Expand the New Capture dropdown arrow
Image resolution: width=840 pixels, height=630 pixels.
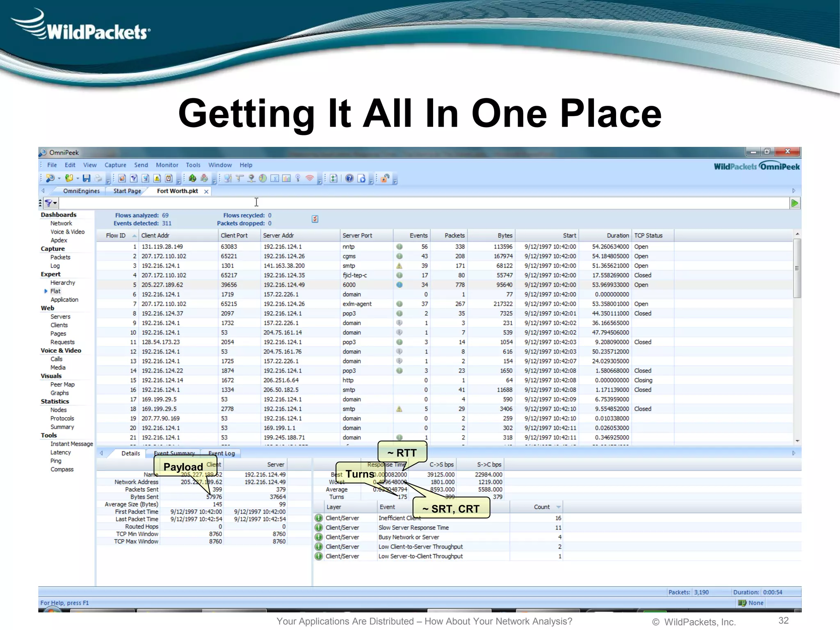click(59, 178)
